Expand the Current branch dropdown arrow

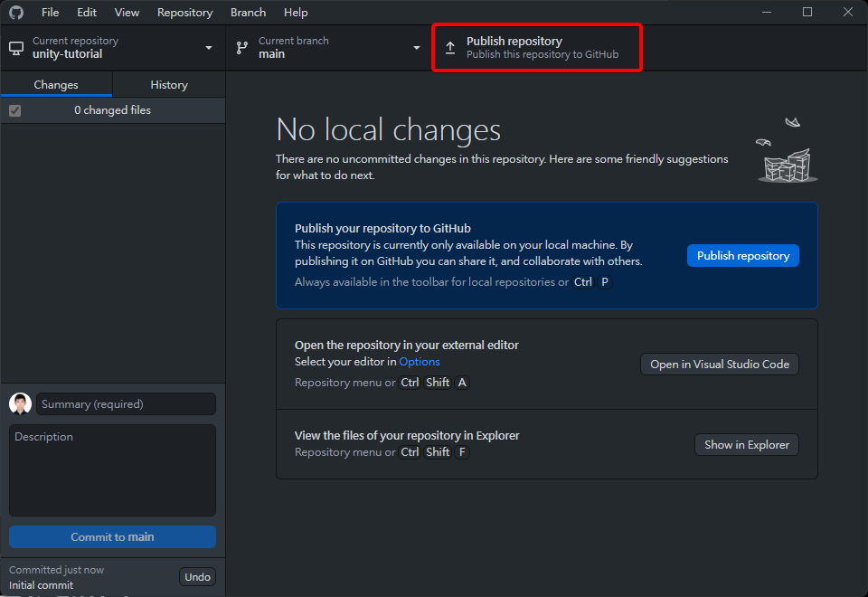point(417,48)
